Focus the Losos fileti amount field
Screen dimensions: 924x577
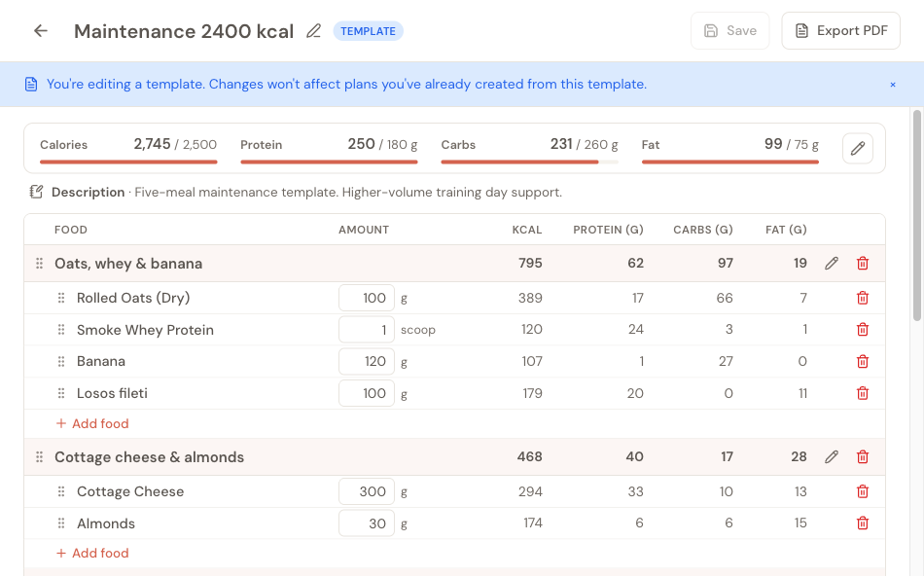pos(367,393)
